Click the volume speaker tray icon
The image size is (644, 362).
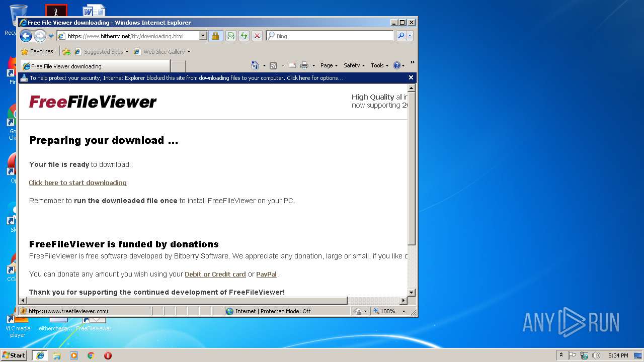(x=596, y=355)
